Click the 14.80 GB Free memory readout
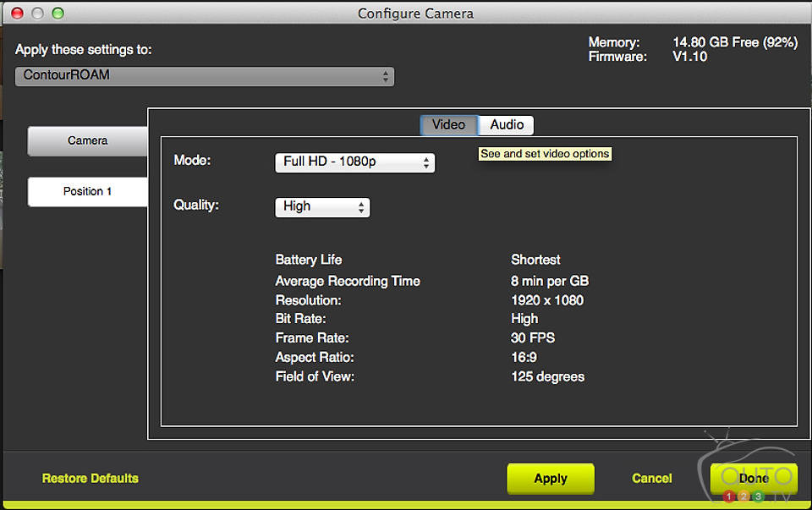 point(734,42)
